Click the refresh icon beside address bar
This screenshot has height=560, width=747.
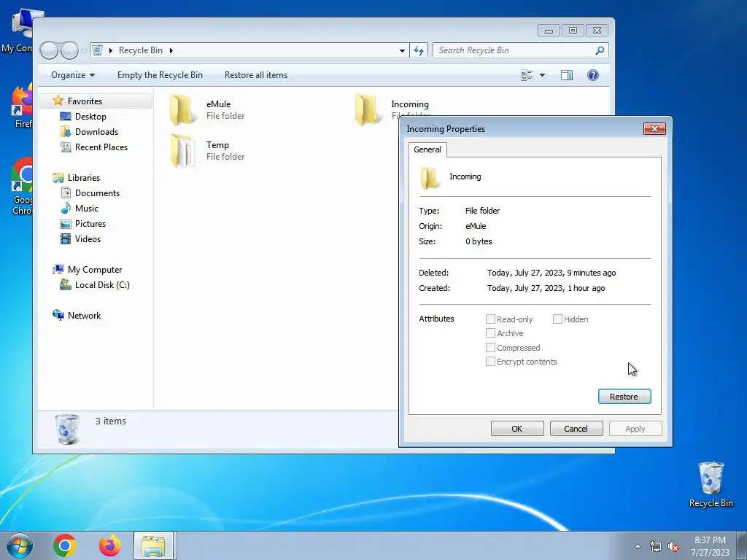click(419, 50)
